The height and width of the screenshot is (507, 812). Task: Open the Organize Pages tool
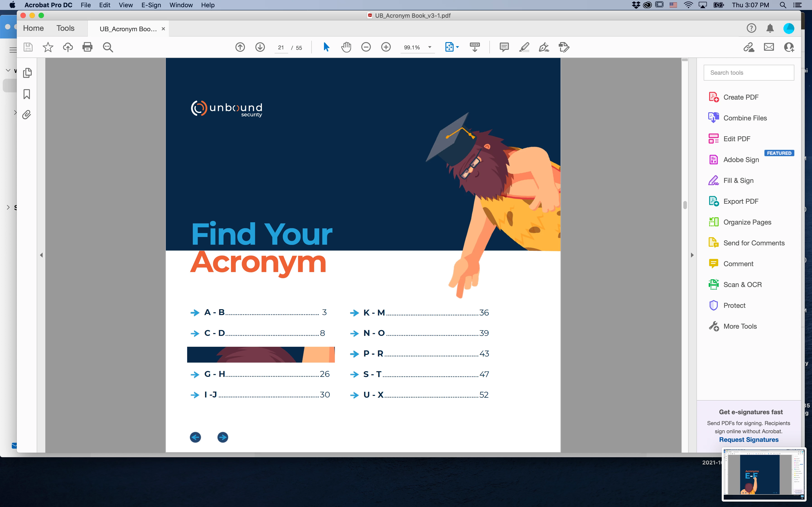coord(747,222)
